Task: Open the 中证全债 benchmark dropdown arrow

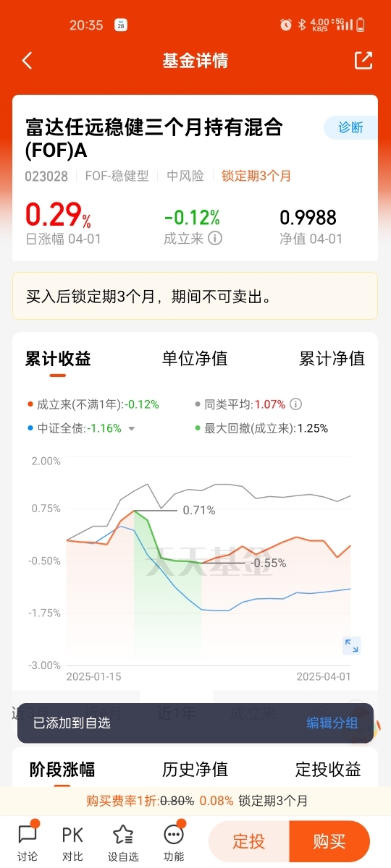Action: tap(132, 429)
